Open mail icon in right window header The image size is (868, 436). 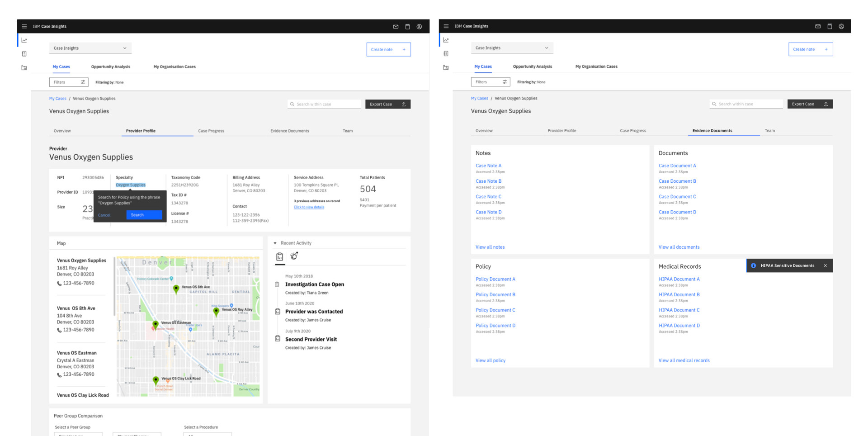click(x=818, y=26)
